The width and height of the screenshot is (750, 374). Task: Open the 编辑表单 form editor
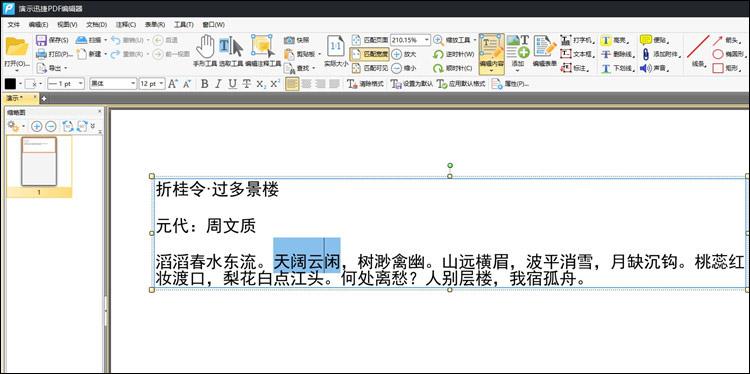[545, 50]
